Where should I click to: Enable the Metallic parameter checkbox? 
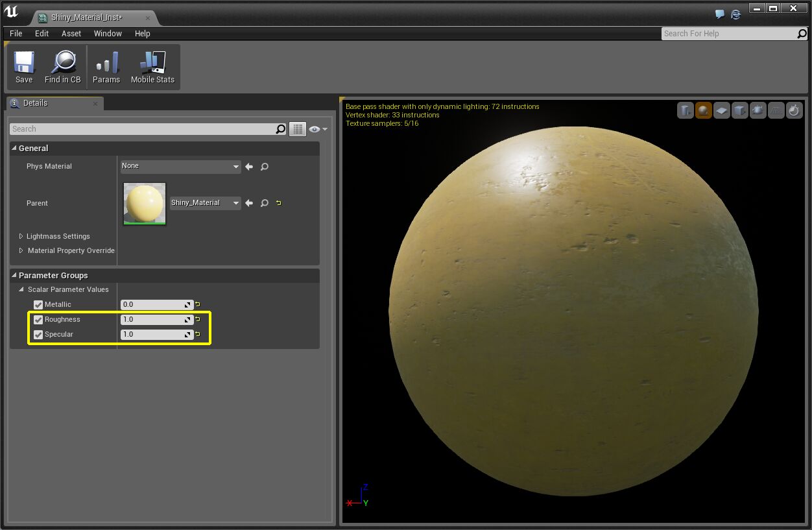click(x=38, y=304)
